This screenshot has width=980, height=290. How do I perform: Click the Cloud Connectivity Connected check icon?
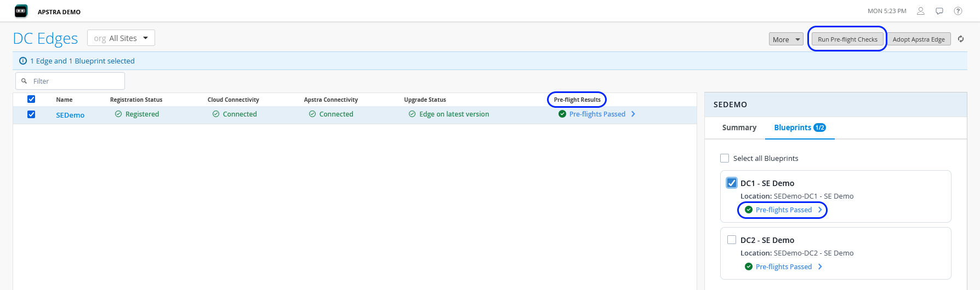216,114
